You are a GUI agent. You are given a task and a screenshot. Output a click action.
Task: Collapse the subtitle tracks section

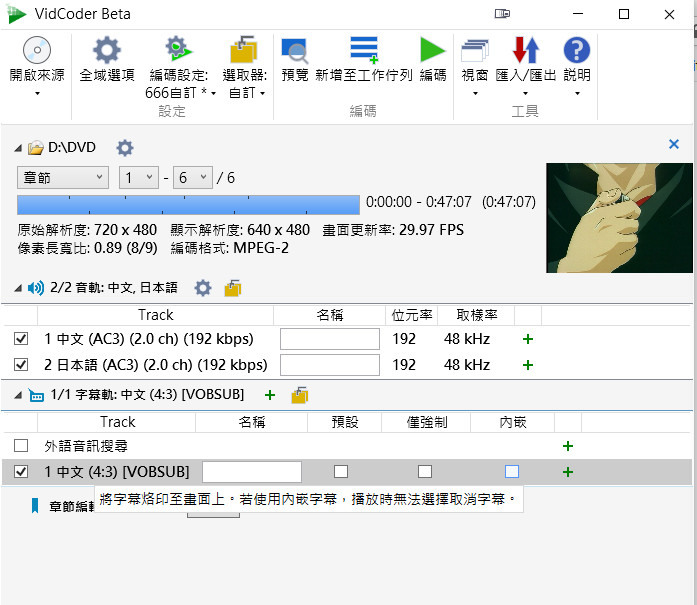[x=18, y=395]
